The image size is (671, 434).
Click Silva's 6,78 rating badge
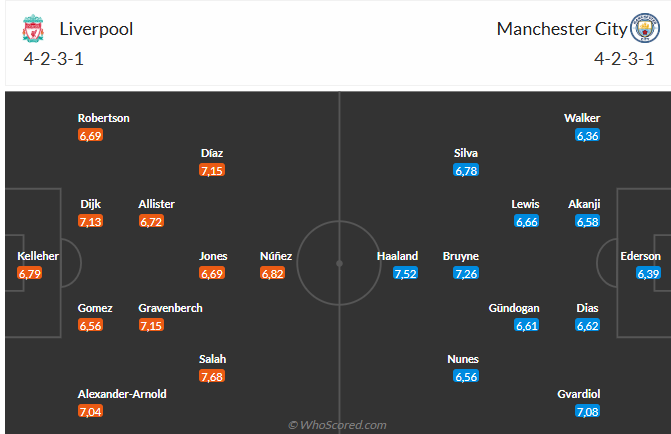point(466,170)
